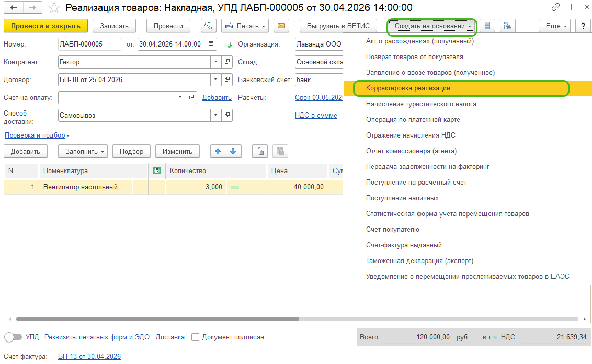Expand Проверка и подбор menu
Screen dimensions: 592x364
click(37, 135)
